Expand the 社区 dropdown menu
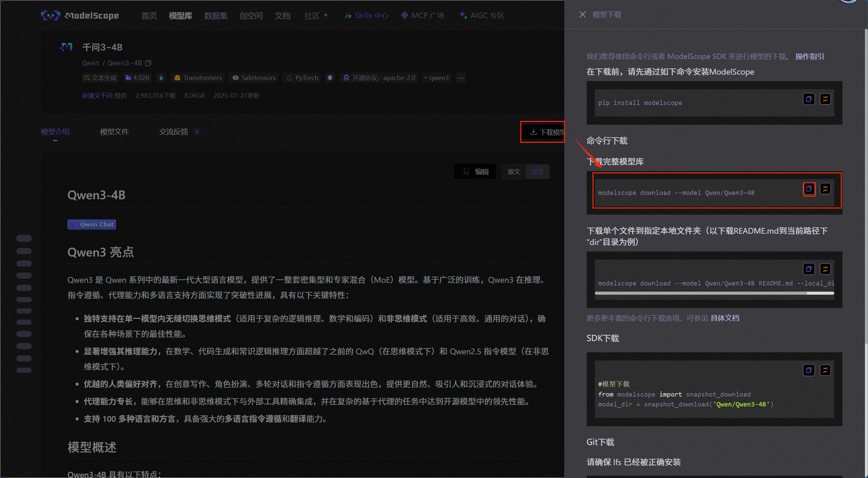Screen dimensions: 868x478 click(316, 16)
